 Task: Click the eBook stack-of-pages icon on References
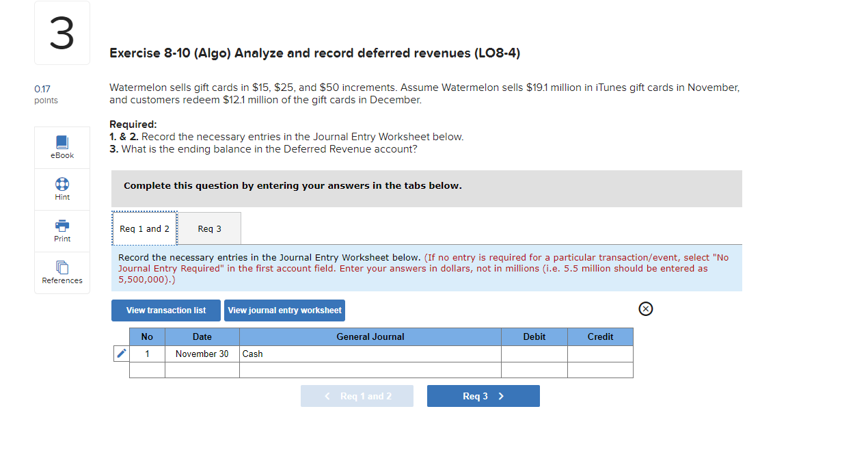point(62,267)
